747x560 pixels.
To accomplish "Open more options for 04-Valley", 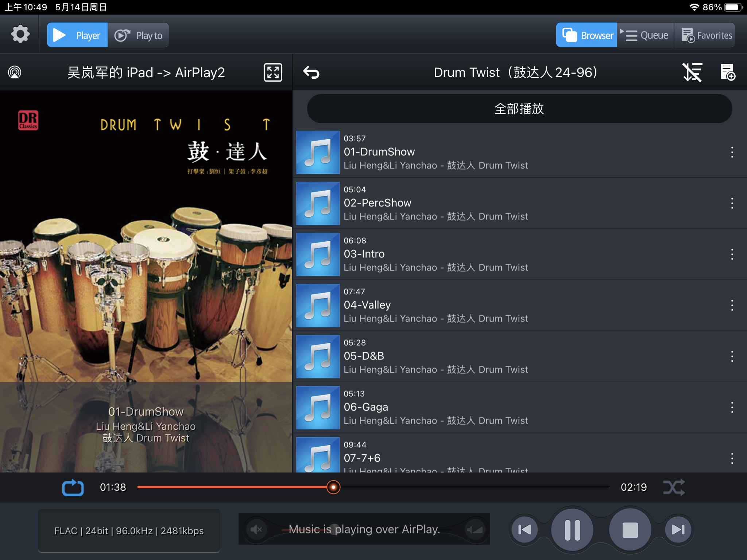I will (x=732, y=306).
